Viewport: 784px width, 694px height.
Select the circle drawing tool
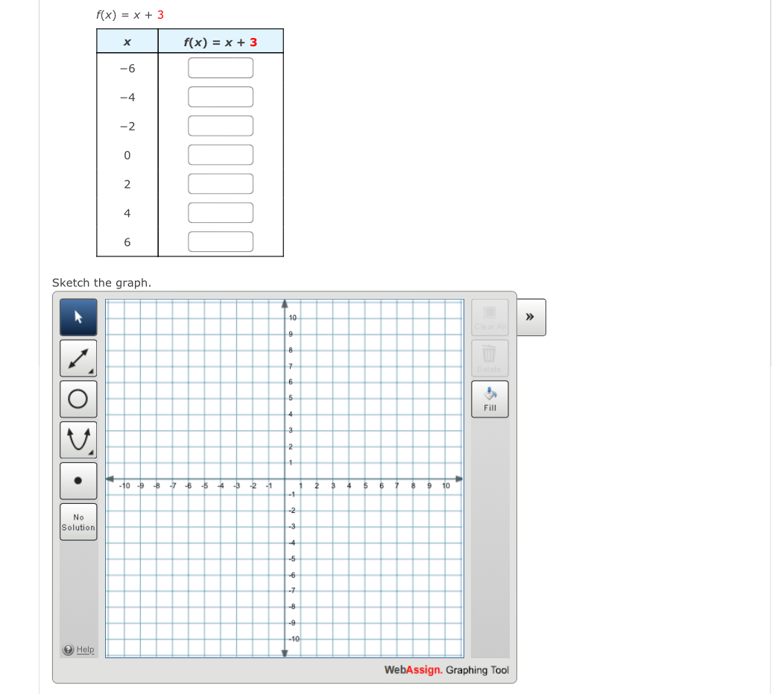[x=78, y=398]
